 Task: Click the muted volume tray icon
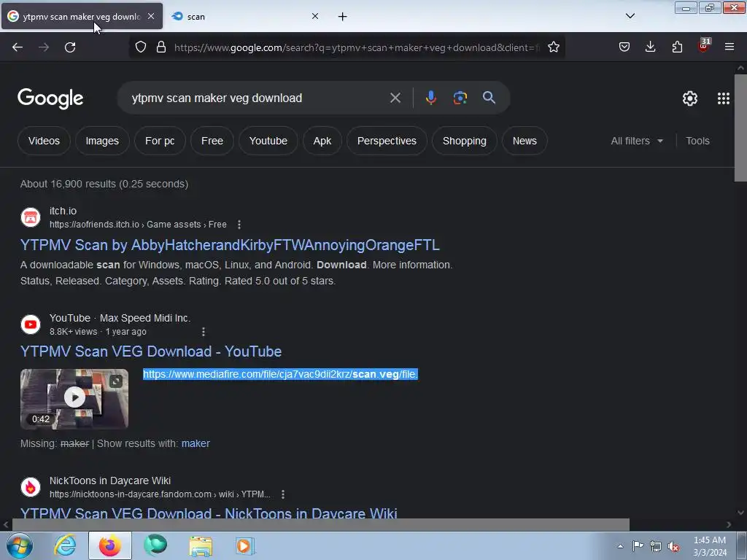point(673,547)
